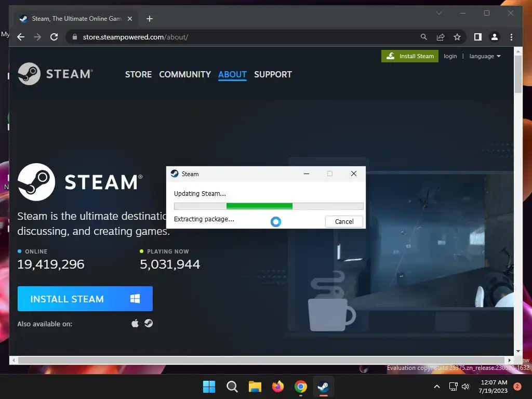
Task: Click the page vertical scrollbar thumb
Action: click(x=518, y=74)
